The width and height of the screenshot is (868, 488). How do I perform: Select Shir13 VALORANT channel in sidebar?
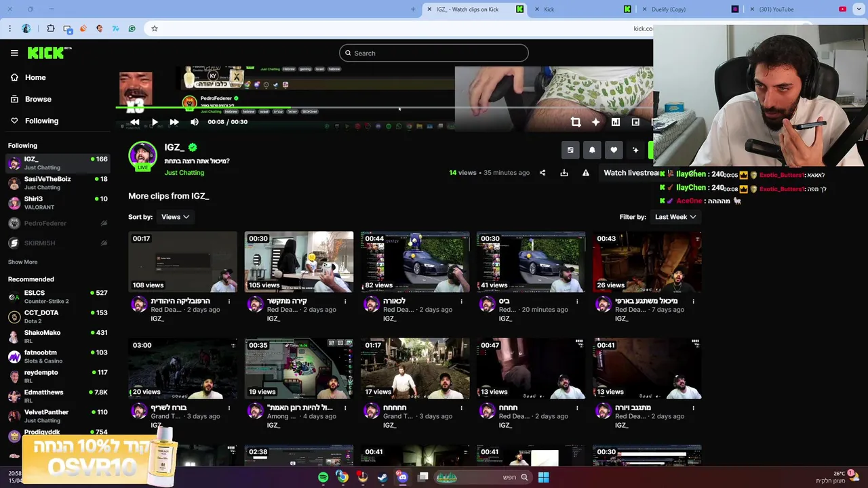pyautogui.click(x=57, y=203)
